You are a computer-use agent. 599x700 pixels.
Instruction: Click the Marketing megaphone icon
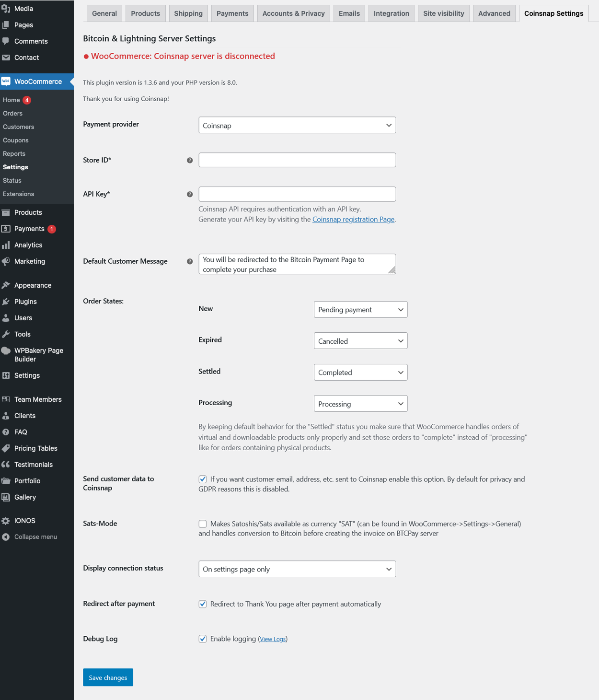pos(6,261)
